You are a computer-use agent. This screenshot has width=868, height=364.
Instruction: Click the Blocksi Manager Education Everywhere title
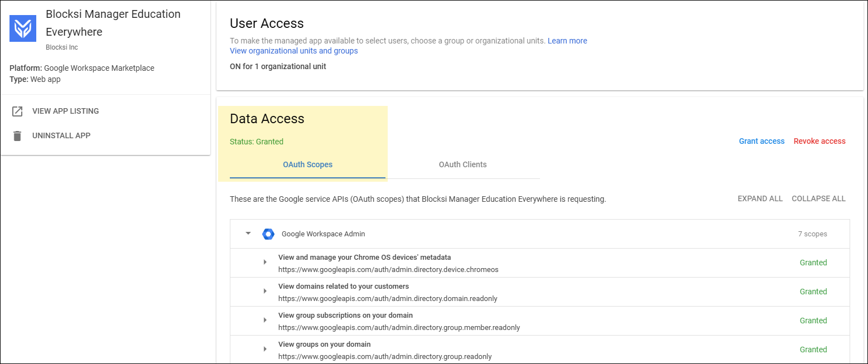point(113,23)
